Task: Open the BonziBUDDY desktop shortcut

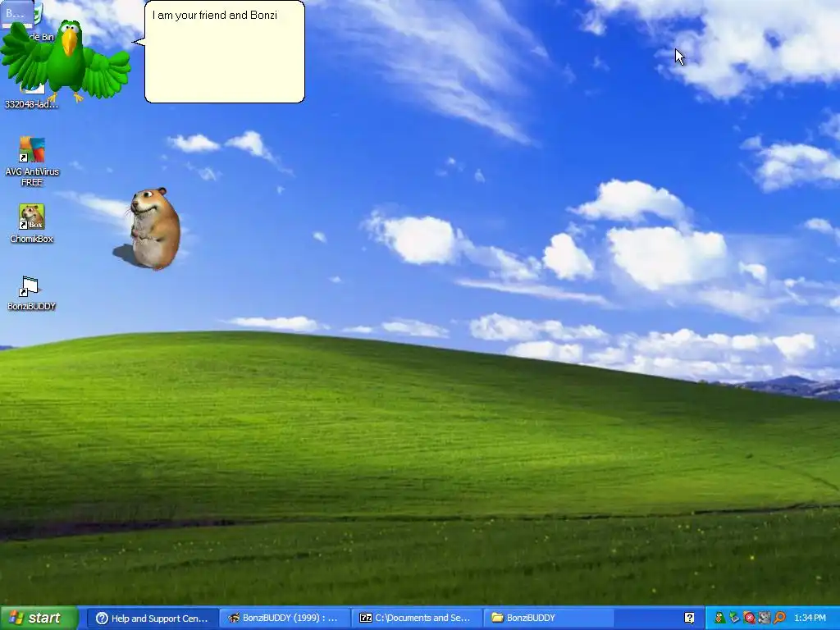Action: click(31, 293)
